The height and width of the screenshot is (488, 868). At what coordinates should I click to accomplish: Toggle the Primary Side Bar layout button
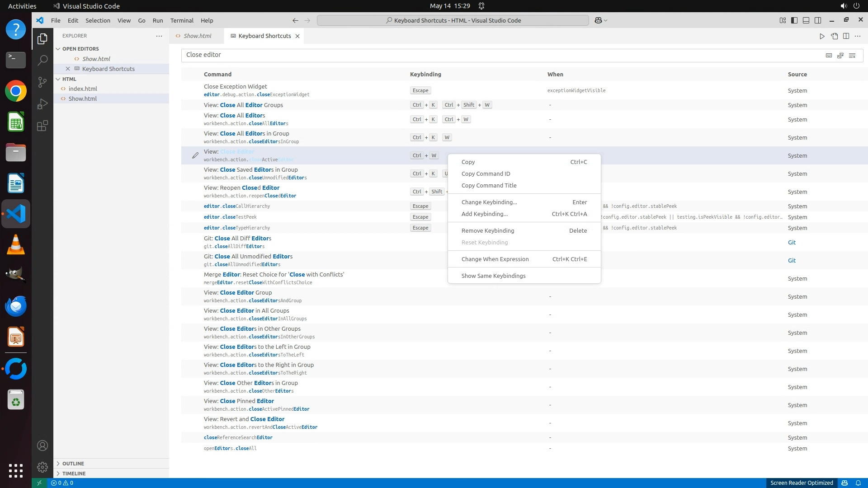(794, 20)
